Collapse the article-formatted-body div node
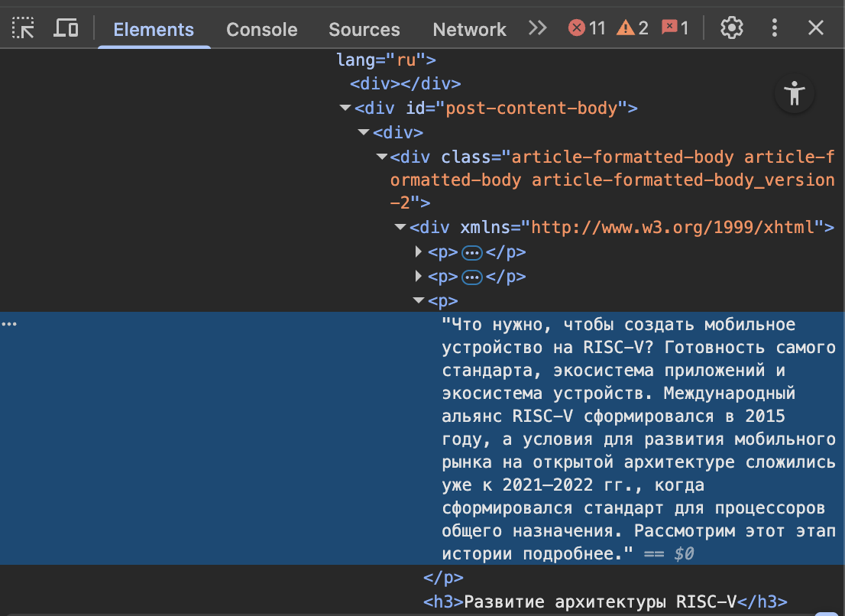 pos(382,157)
